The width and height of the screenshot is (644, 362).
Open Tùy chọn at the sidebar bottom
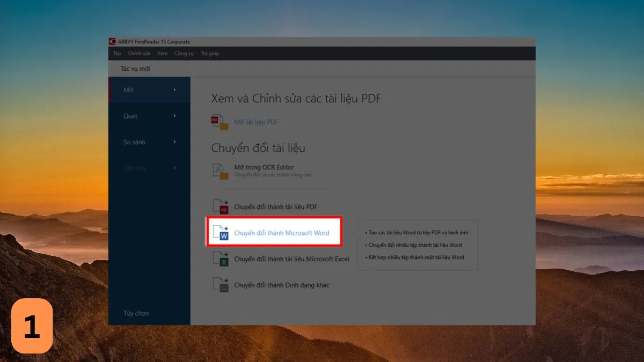(136, 313)
